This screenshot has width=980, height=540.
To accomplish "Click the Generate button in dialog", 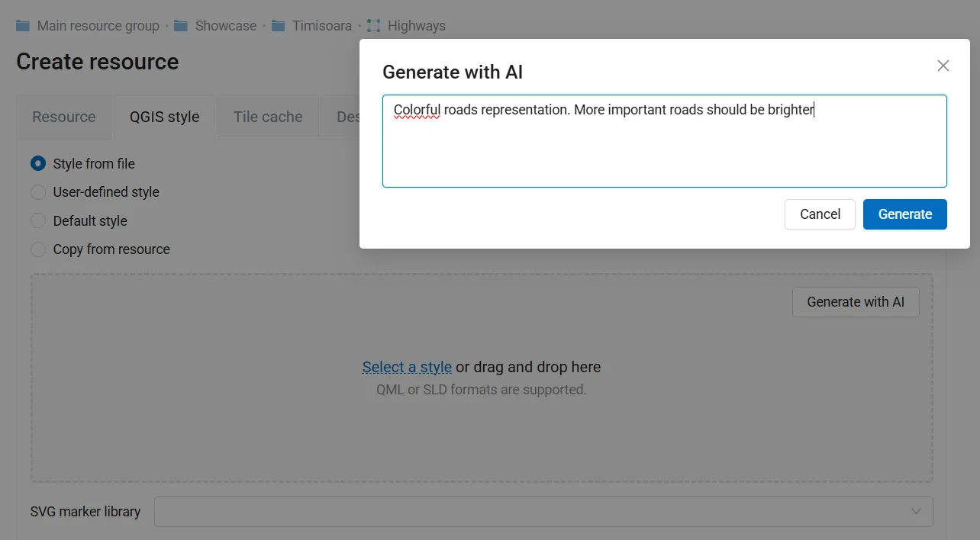I will pos(905,214).
